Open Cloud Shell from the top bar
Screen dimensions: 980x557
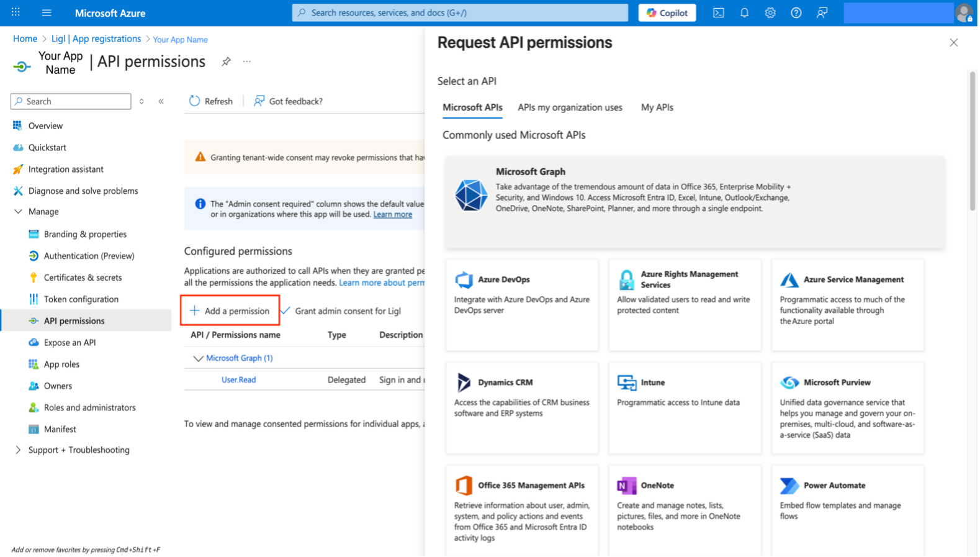(x=719, y=12)
